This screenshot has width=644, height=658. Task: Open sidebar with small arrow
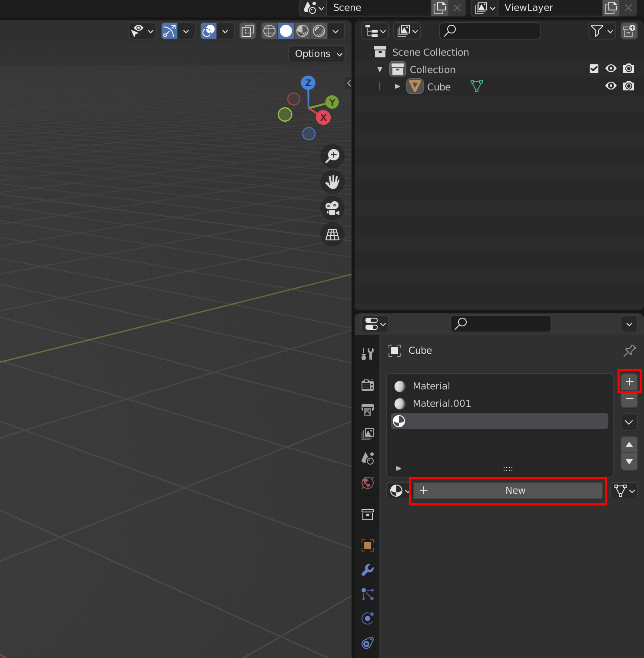point(349,83)
